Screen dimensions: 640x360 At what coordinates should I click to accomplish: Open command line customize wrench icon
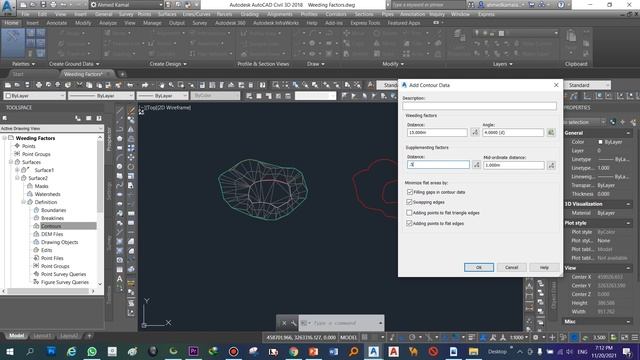(x=293, y=323)
